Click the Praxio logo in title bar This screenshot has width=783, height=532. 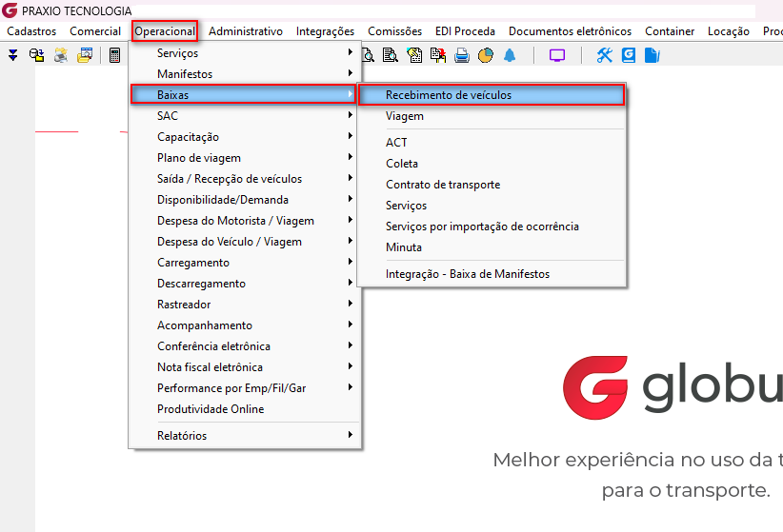10,10
